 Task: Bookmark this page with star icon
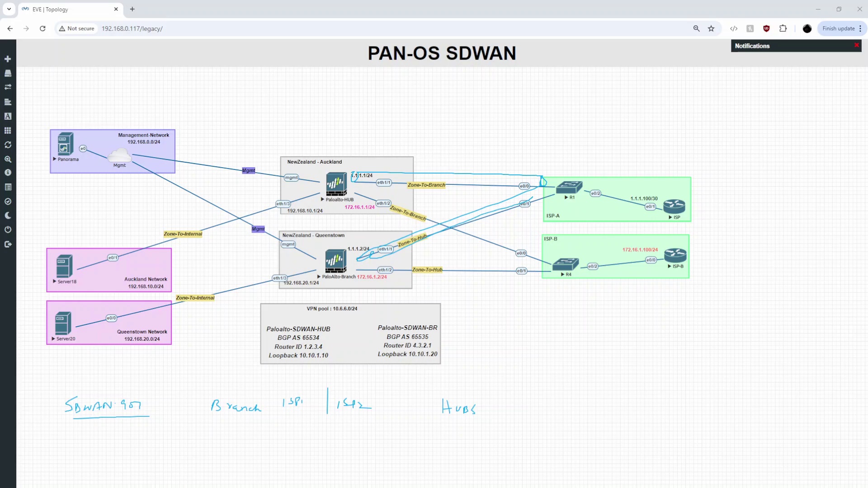coord(711,28)
